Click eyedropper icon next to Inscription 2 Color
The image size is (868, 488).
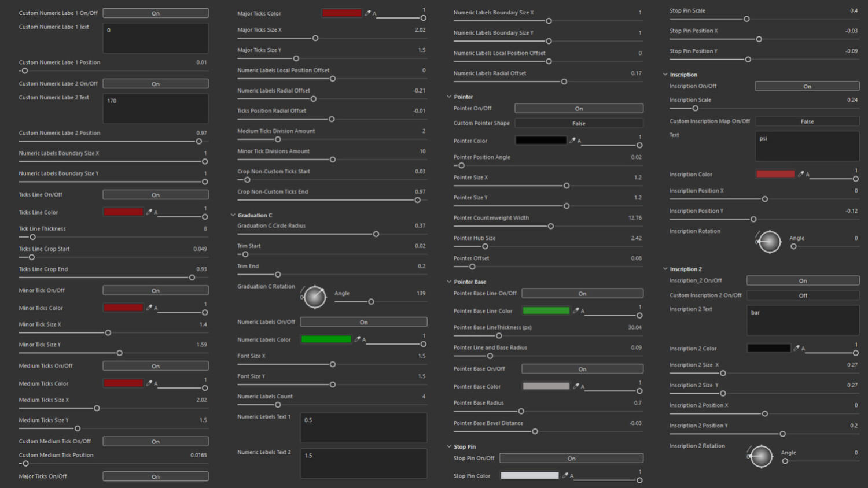coord(796,348)
